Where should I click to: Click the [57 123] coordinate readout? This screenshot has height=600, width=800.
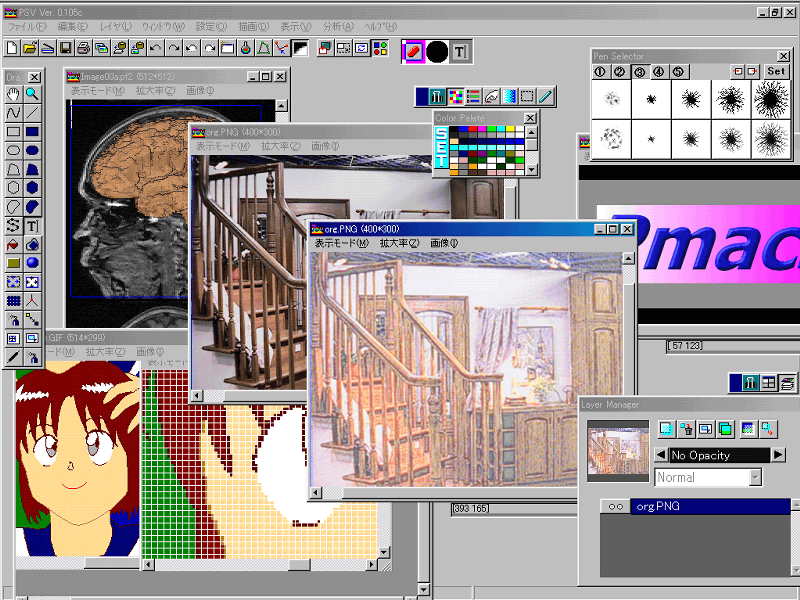point(684,345)
